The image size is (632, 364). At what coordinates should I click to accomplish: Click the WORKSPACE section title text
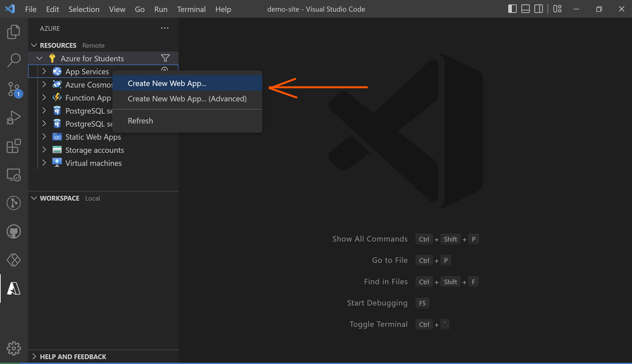pyautogui.click(x=59, y=198)
